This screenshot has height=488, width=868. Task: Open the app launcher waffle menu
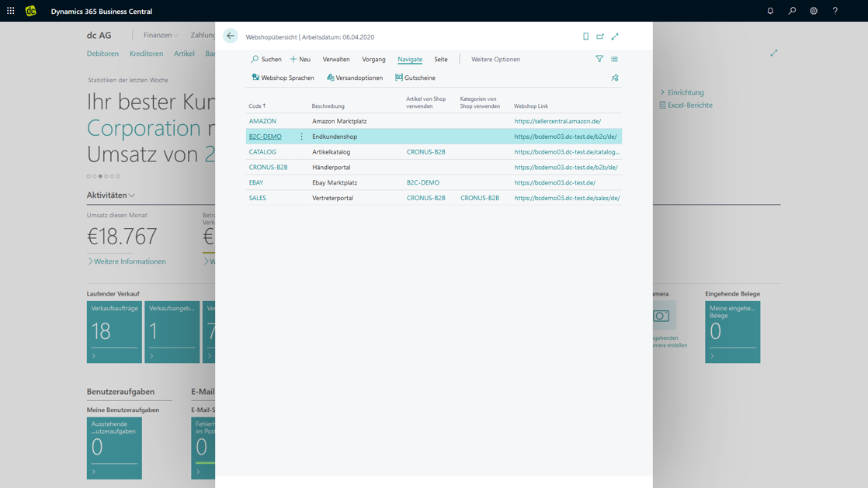click(x=11, y=11)
